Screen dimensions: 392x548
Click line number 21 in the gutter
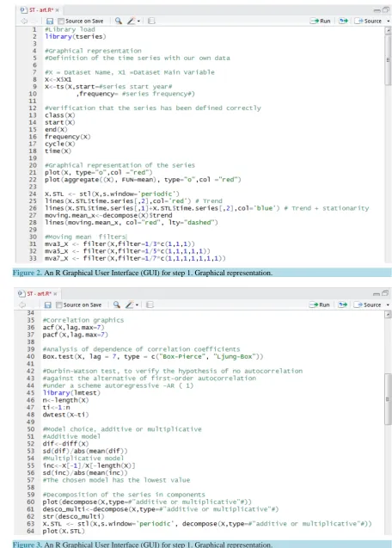(x=33, y=172)
